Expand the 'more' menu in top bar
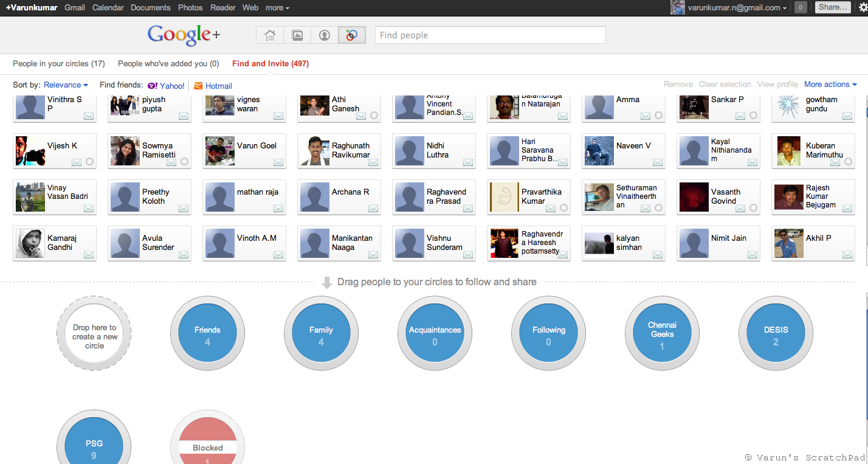 click(277, 7)
